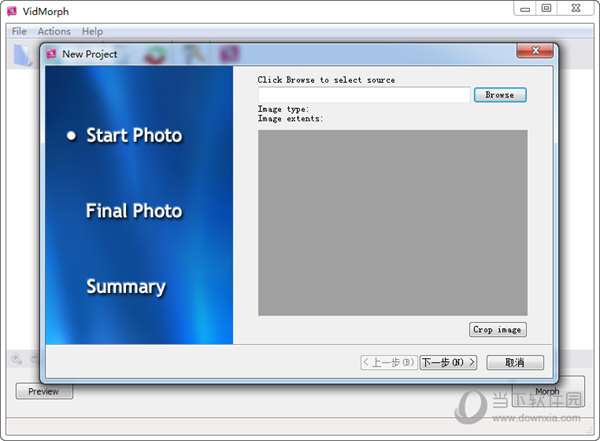Click the Preview button in VidMorph window
Screen dimensions: 600x441
[44, 392]
